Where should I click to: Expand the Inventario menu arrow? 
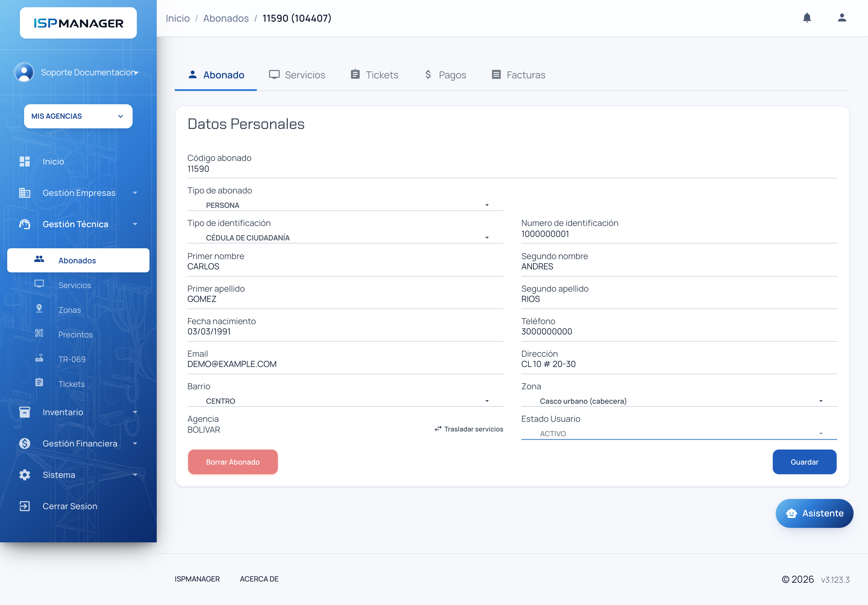click(135, 412)
